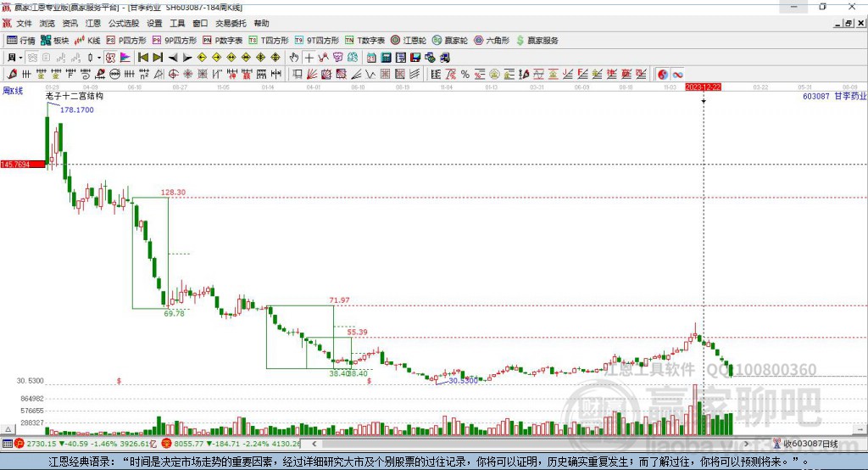Click the percent % tool icon

[465, 75]
